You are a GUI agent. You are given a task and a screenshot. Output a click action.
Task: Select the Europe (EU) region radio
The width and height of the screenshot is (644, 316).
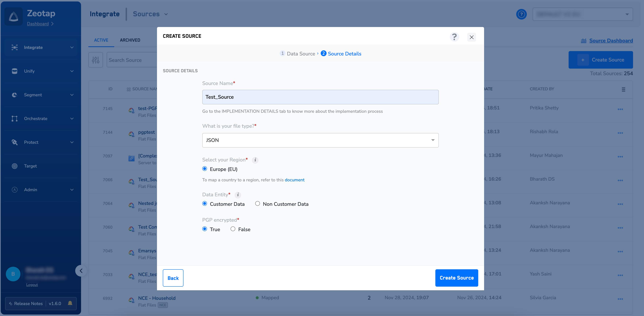pyautogui.click(x=205, y=169)
